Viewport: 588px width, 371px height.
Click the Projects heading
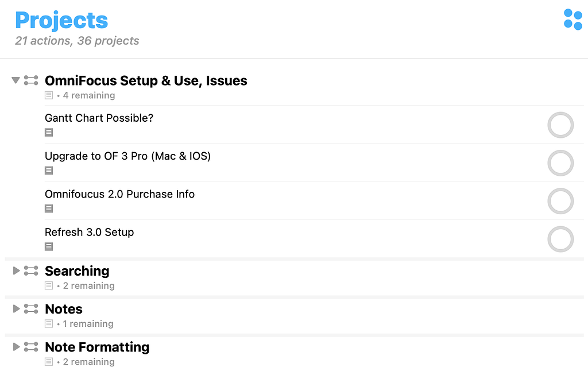click(x=61, y=20)
